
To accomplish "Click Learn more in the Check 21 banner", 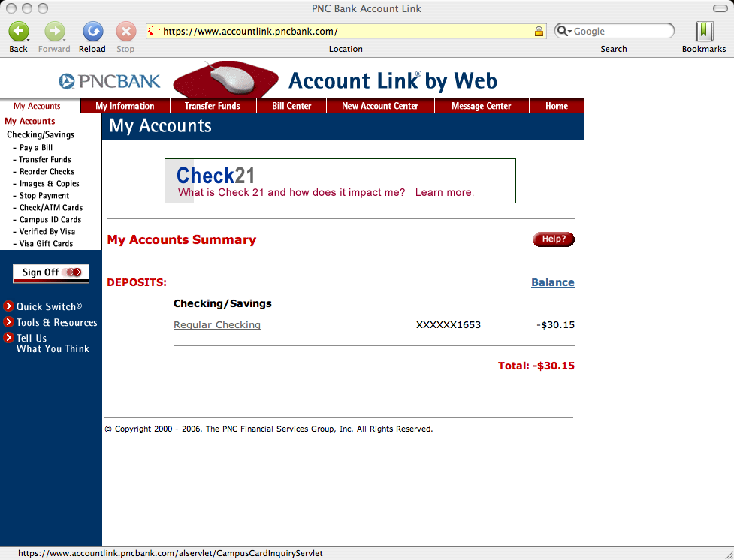I will coord(444,192).
